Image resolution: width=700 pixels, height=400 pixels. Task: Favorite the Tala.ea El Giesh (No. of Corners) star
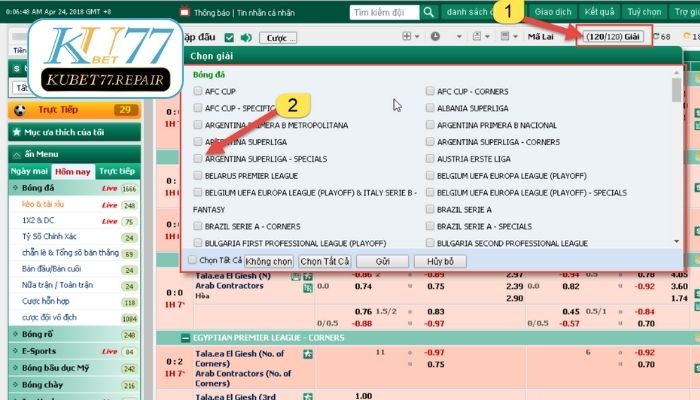(308, 354)
